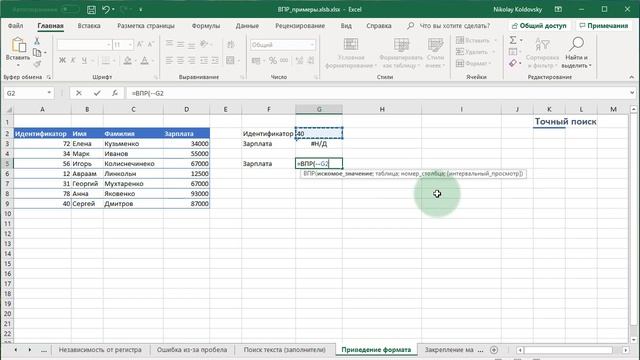Screen dimensions: 640x360
Task: Add a new sheet with plus icon
Action: [x=494, y=350]
